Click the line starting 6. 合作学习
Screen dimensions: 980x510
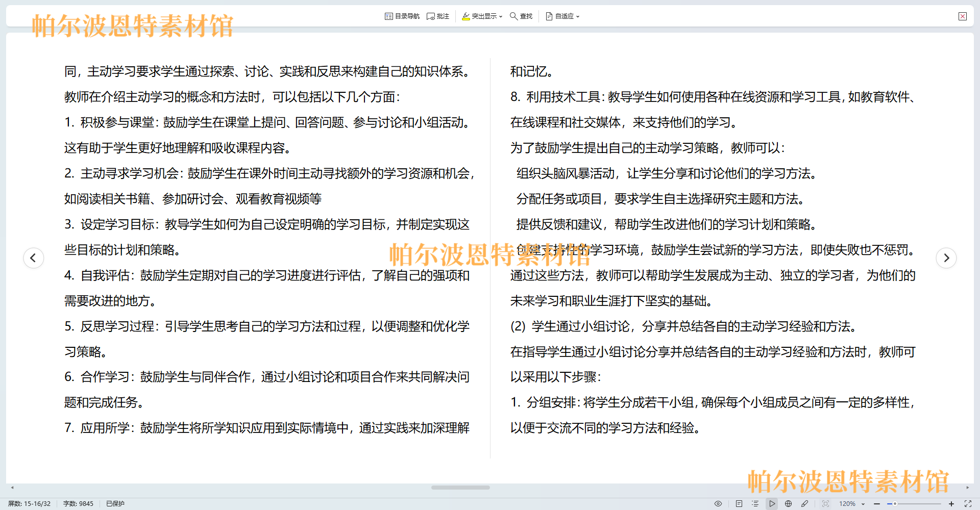click(267, 377)
